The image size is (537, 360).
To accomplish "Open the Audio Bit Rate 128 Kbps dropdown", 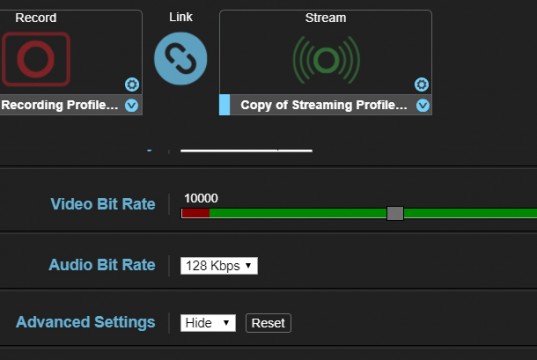I will (219, 266).
